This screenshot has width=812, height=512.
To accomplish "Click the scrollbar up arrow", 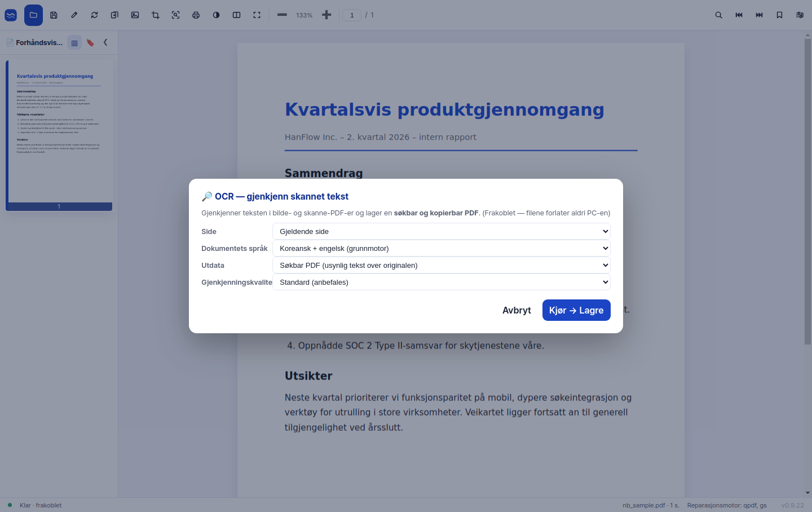I will (807, 35).
